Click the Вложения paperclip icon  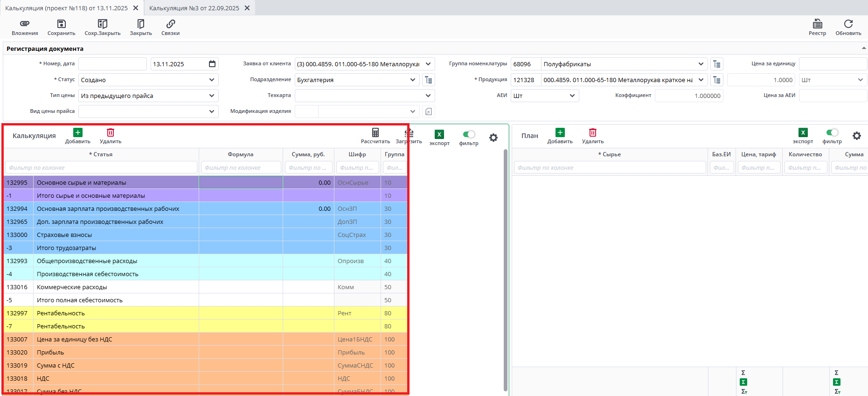tap(25, 24)
